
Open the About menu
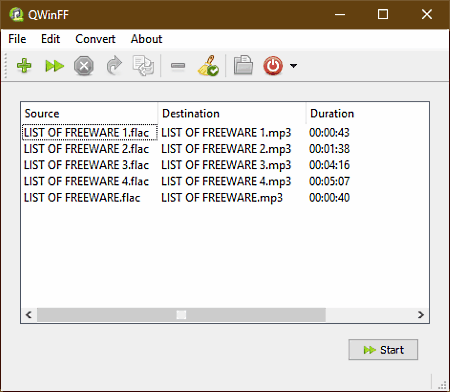pos(146,39)
